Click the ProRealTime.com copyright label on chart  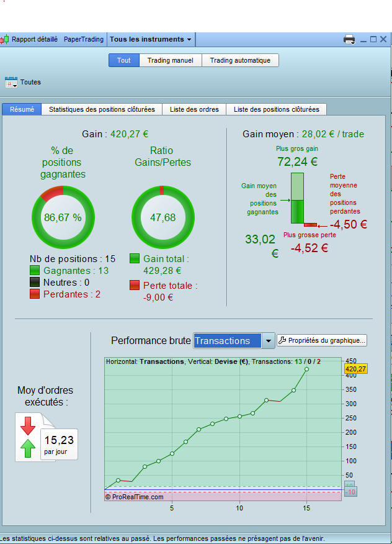click(x=134, y=497)
